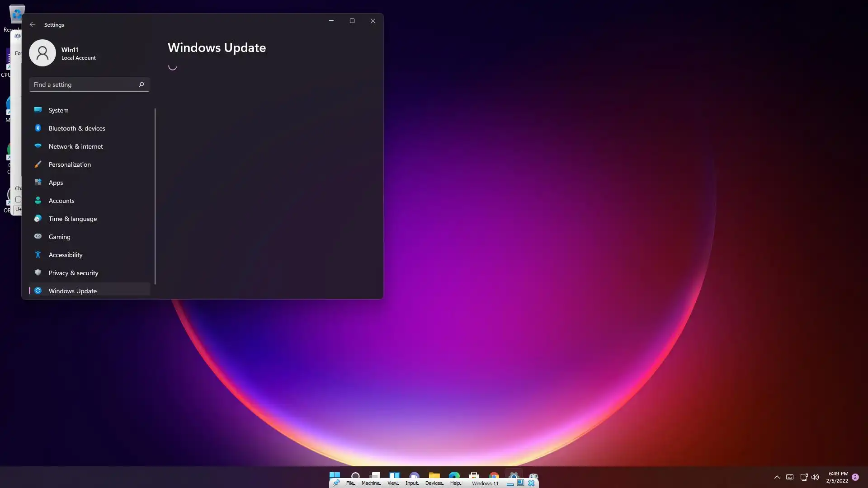Screen dimensions: 868x488
Task: Select Bluetooth & devices in sidebar
Action: (76, 128)
